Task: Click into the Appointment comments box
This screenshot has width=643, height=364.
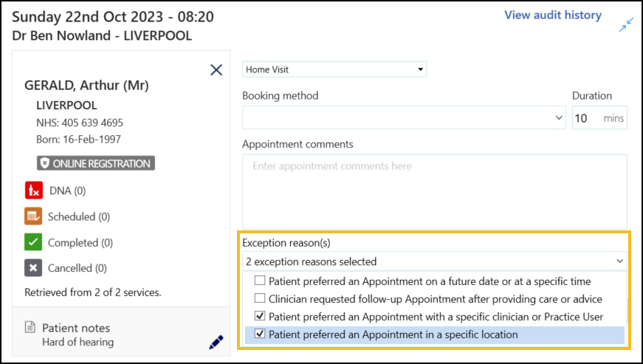Action: click(x=434, y=192)
